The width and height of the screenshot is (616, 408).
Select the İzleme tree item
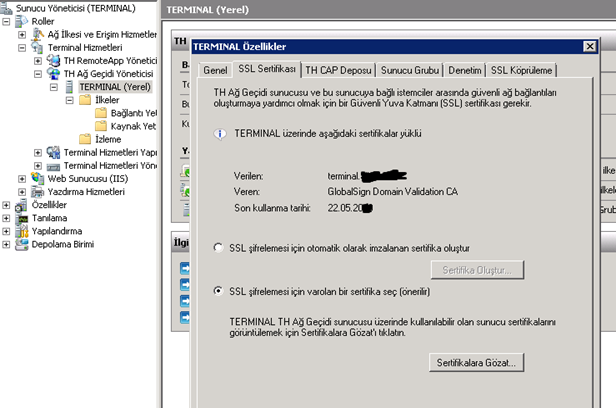[x=108, y=139]
